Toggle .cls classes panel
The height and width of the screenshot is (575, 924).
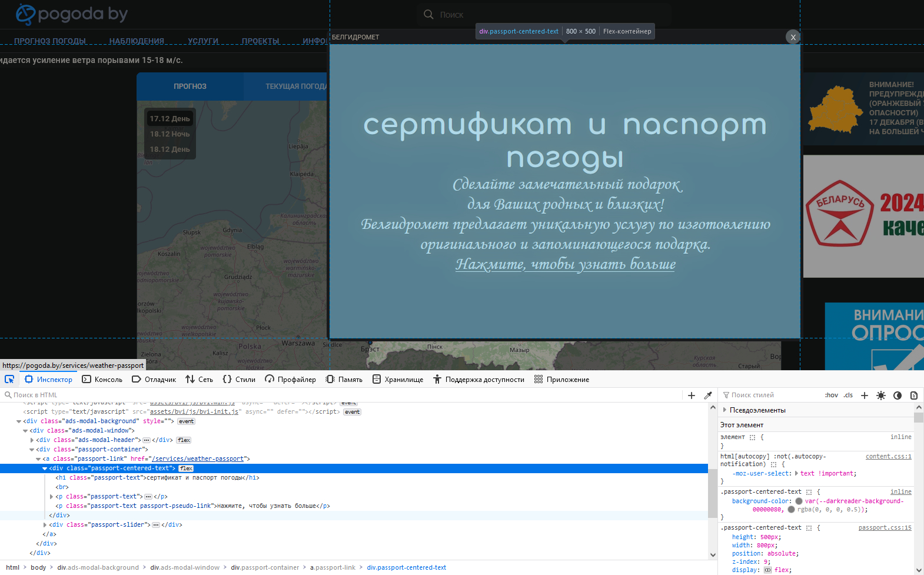click(848, 395)
